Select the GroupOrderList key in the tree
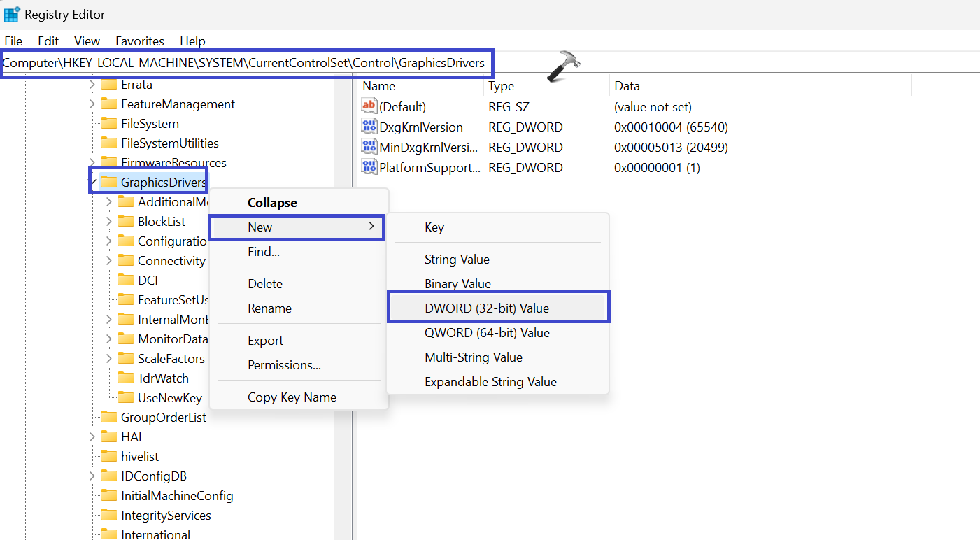This screenshot has width=980, height=540. point(163,417)
